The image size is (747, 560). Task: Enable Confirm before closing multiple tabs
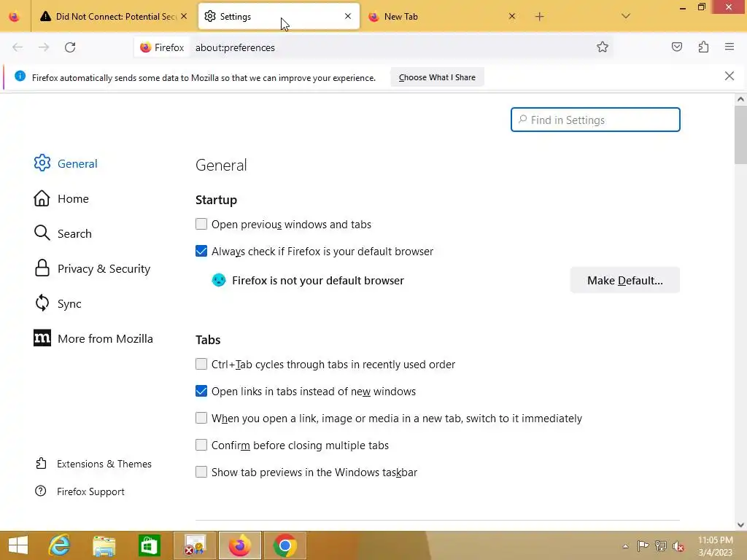pyautogui.click(x=201, y=445)
